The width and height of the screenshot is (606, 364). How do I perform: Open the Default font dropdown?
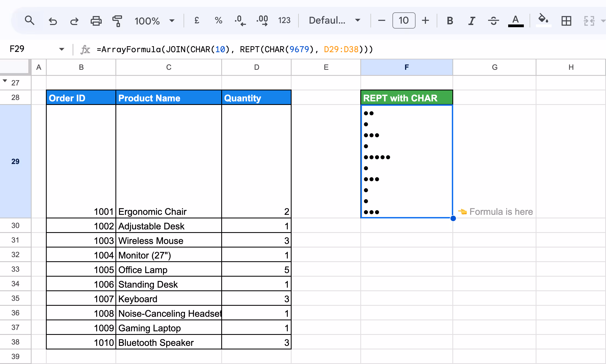pyautogui.click(x=334, y=21)
